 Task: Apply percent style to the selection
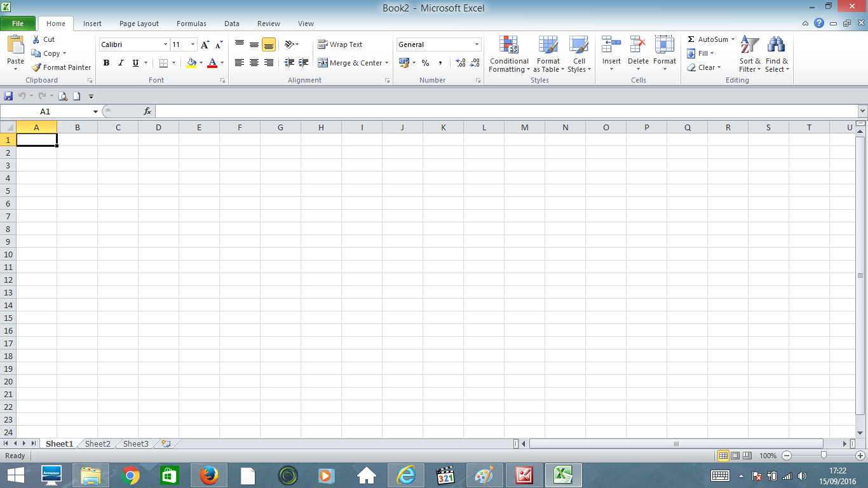[424, 63]
